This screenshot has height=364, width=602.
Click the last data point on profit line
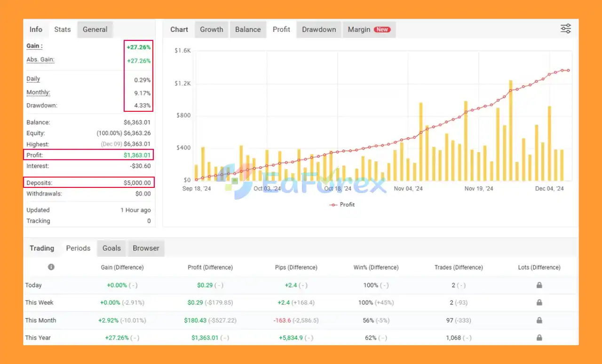tap(568, 70)
